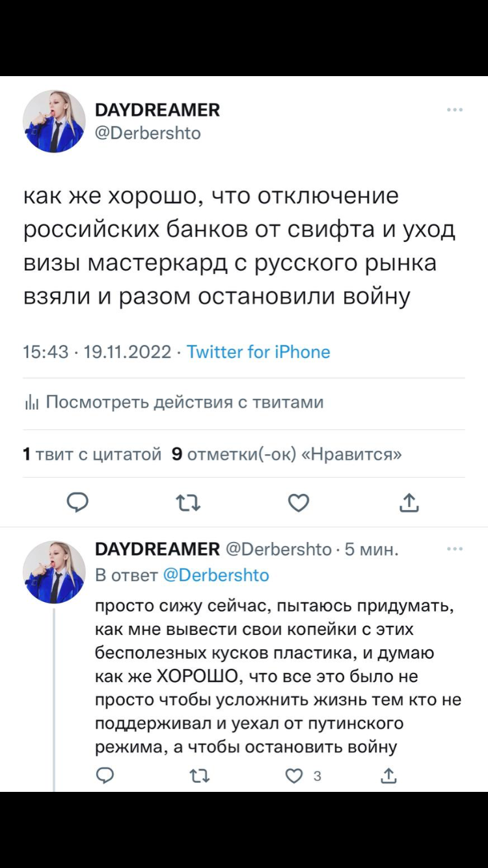Open the avatar on the reply tweet
Viewport: 488px width, 868px height.
[54, 571]
